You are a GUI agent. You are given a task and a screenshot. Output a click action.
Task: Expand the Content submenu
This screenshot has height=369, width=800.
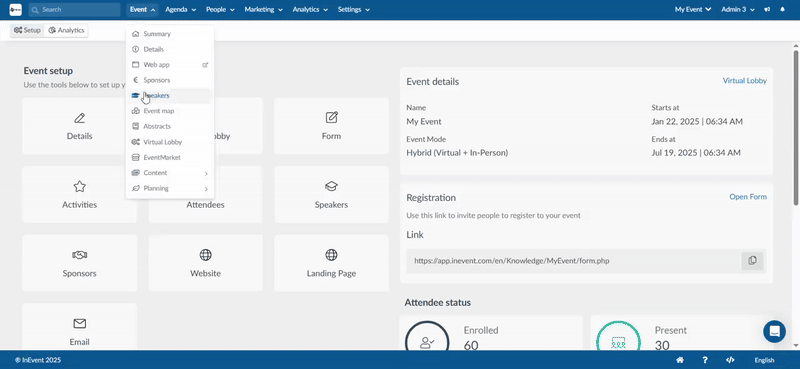coord(170,173)
